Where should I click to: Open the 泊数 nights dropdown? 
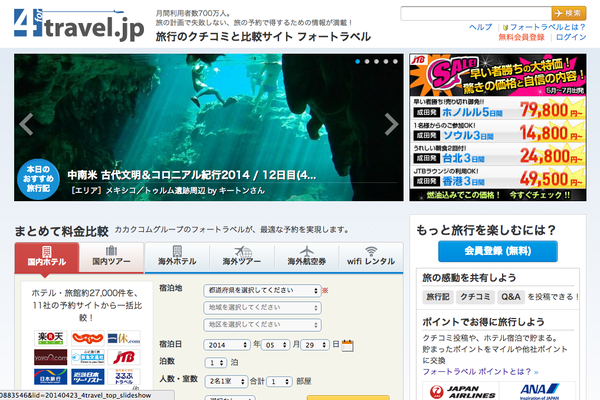pyautogui.click(x=216, y=362)
